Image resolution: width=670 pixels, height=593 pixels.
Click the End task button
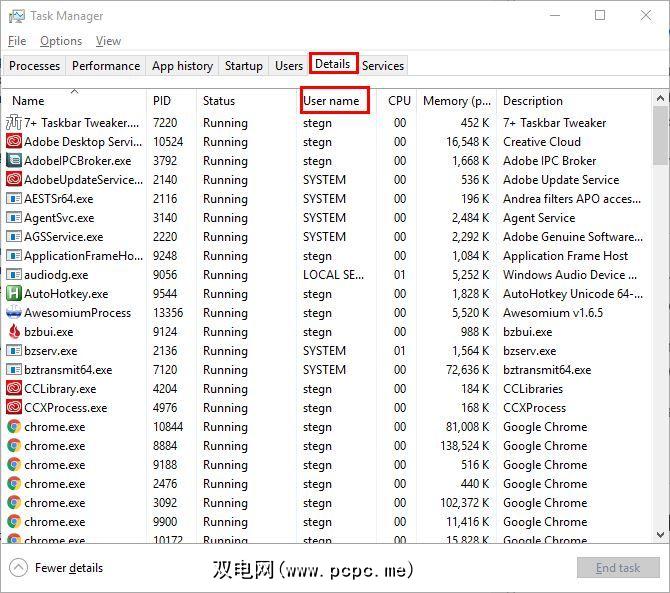618,568
